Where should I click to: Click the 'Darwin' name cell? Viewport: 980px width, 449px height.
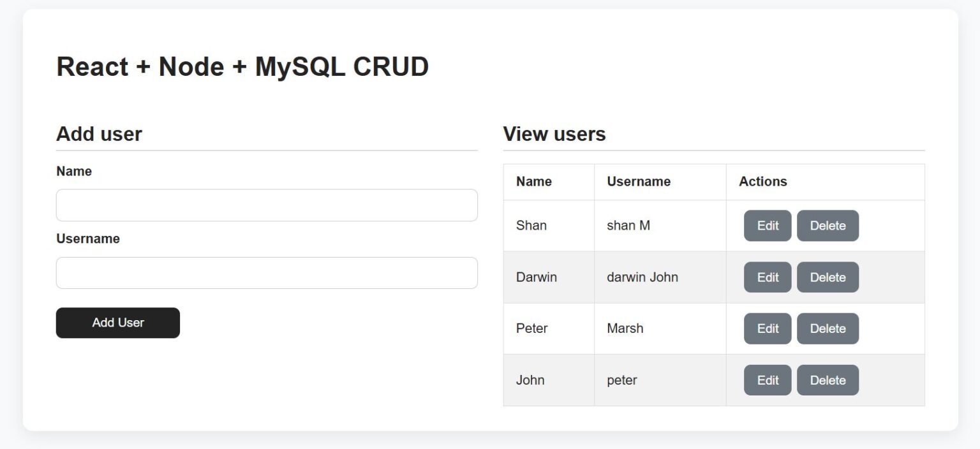537,277
